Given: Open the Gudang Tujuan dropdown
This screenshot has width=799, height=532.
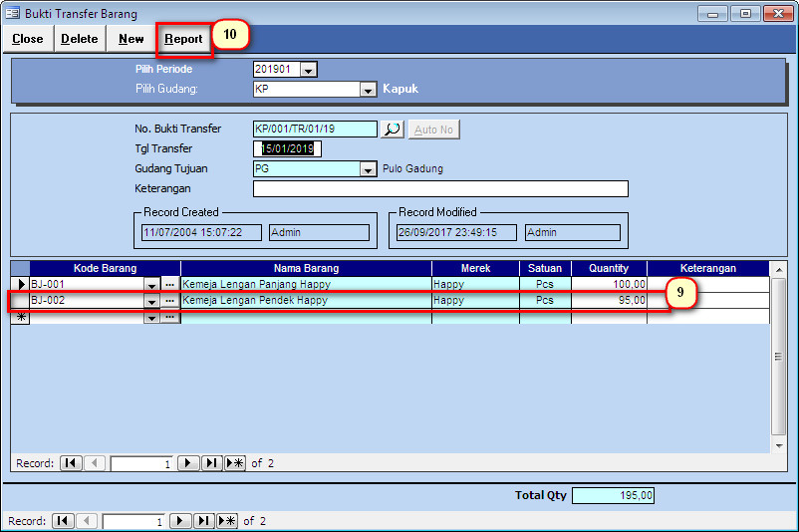Looking at the screenshot, I should 368,169.
